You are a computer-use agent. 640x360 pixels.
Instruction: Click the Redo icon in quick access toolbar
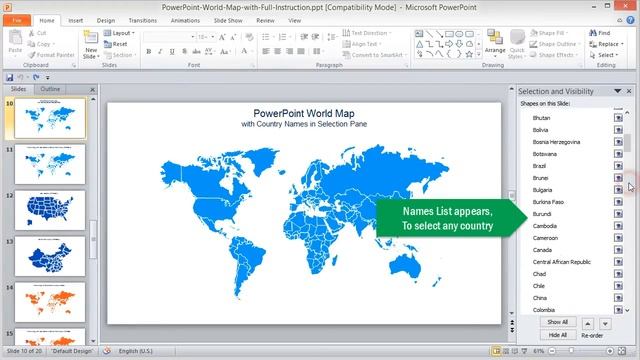tap(36, 77)
